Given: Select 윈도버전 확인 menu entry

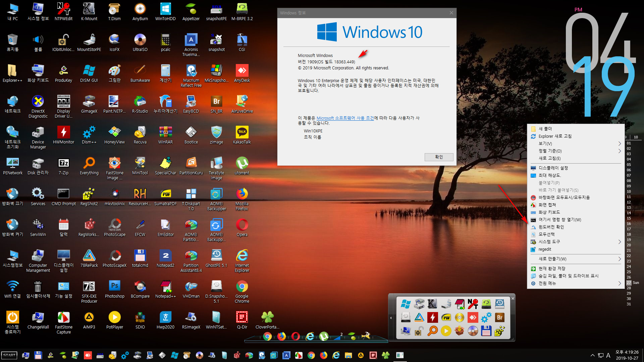Looking at the screenshot, I should click(576, 227).
